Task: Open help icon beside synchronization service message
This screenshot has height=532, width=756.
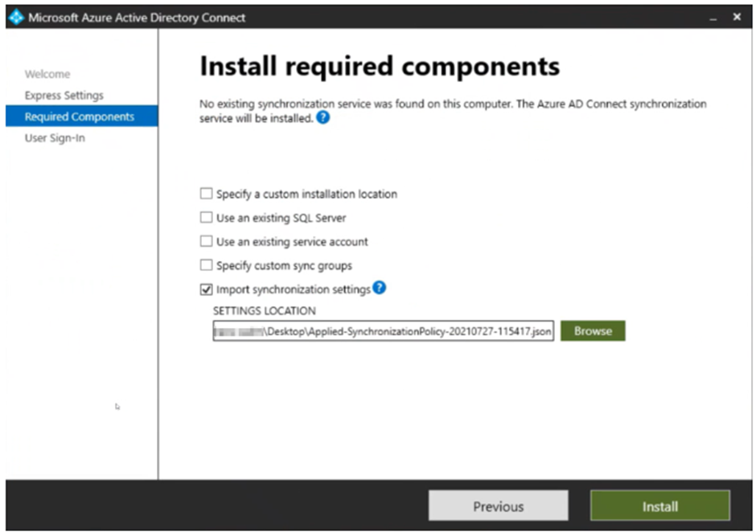Action: [x=323, y=117]
